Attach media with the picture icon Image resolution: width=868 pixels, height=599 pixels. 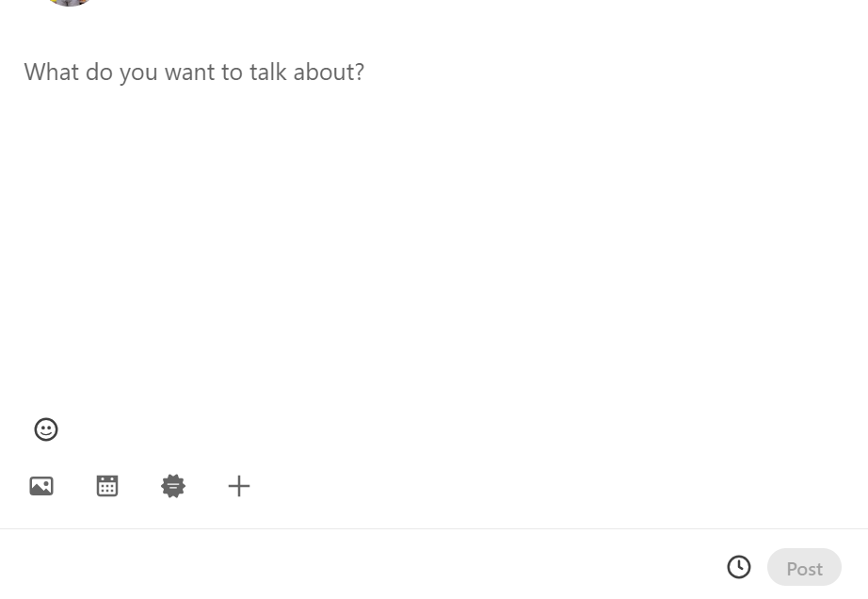coord(41,486)
